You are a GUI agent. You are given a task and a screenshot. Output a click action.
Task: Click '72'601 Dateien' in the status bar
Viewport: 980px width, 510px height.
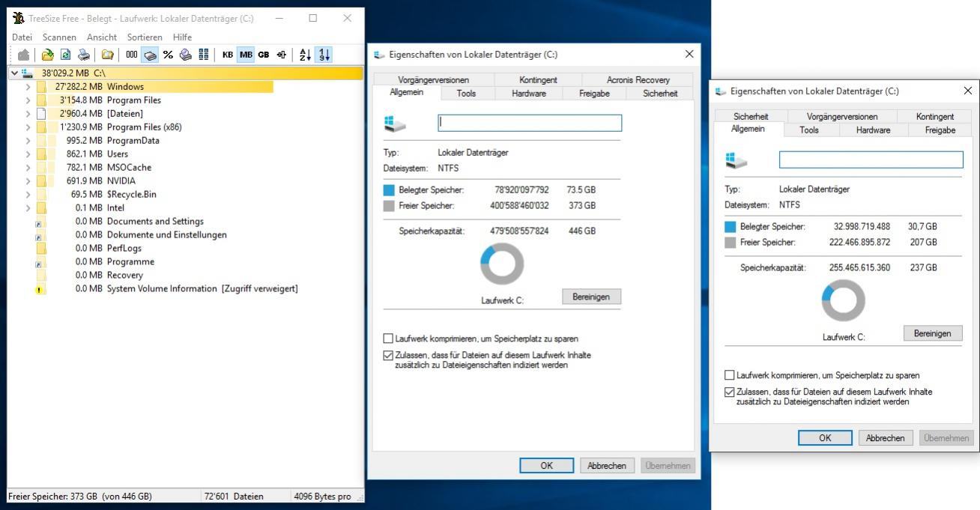[x=234, y=497]
